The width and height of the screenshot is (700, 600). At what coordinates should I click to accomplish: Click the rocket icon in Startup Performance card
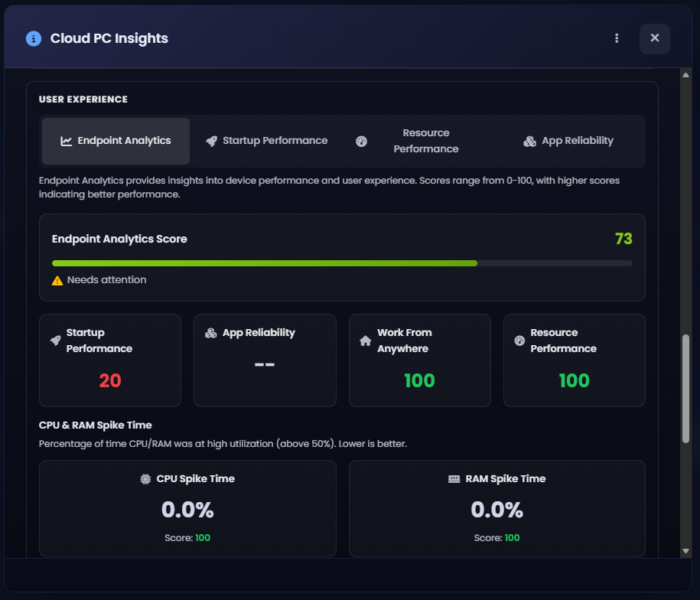pos(55,341)
